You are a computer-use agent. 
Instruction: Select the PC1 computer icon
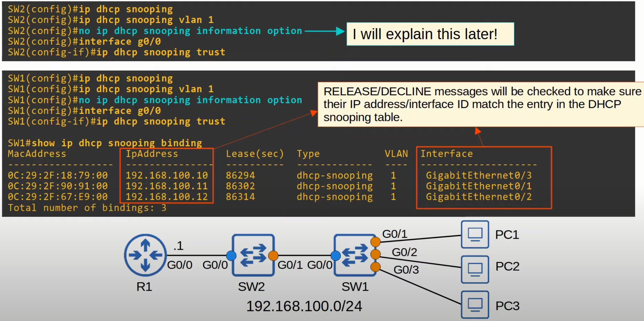point(475,234)
